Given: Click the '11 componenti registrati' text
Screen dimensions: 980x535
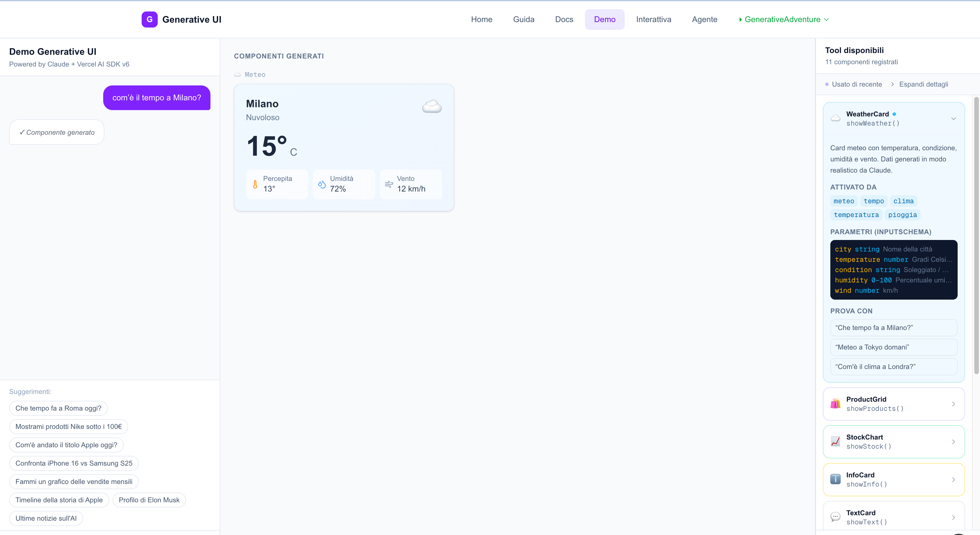Looking at the screenshot, I should tap(861, 62).
